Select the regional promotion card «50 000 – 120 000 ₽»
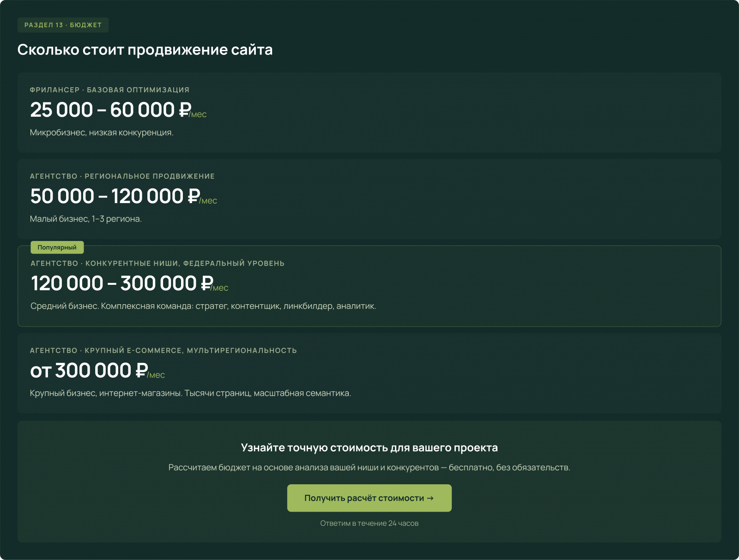This screenshot has width=739, height=560. [369, 199]
